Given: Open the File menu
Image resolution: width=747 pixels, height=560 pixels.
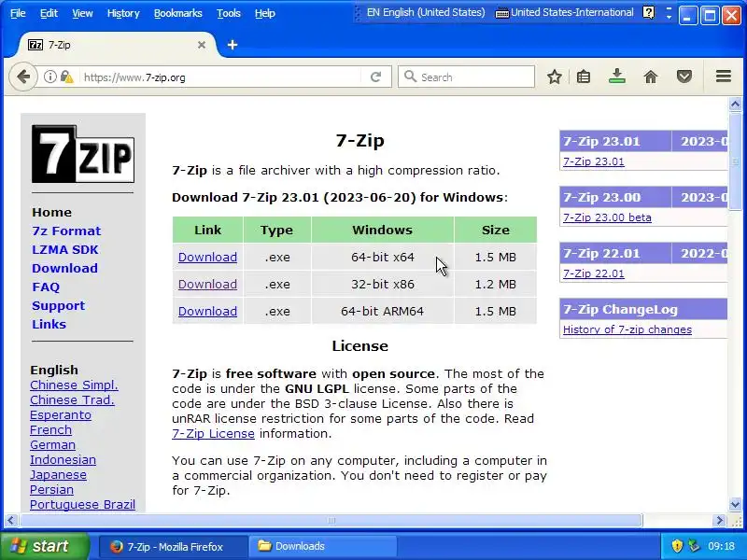Looking at the screenshot, I should (18, 13).
